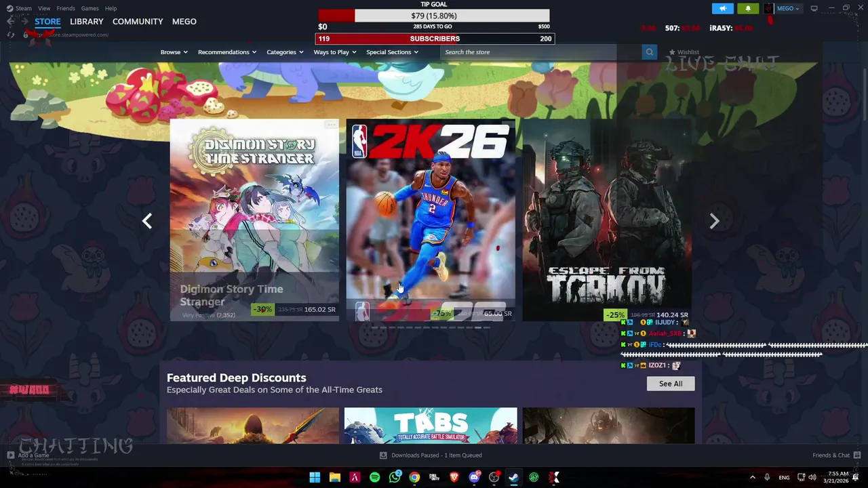Click the microphone tray icon
Image resolution: width=868 pixels, height=488 pixels.
point(767,477)
